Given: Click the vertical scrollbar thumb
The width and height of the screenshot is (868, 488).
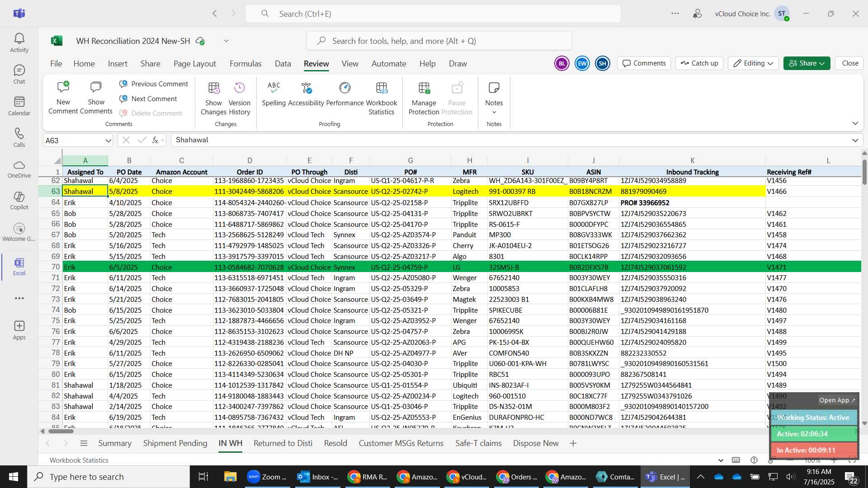Looking at the screenshot, I should (x=864, y=172).
